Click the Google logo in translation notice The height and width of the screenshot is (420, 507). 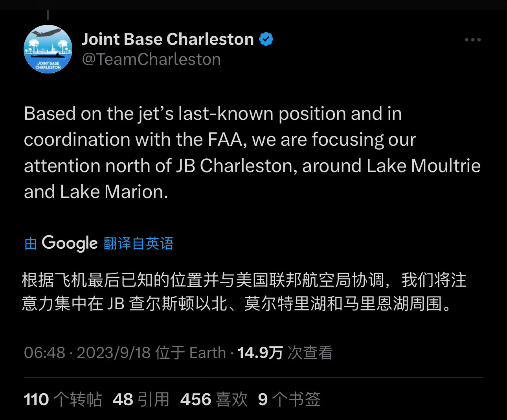70,243
